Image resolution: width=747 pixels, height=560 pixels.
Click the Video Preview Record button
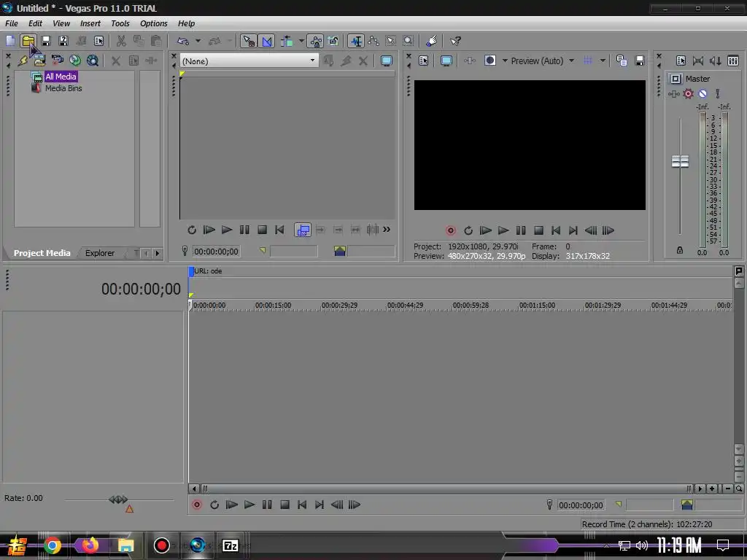[x=450, y=231]
